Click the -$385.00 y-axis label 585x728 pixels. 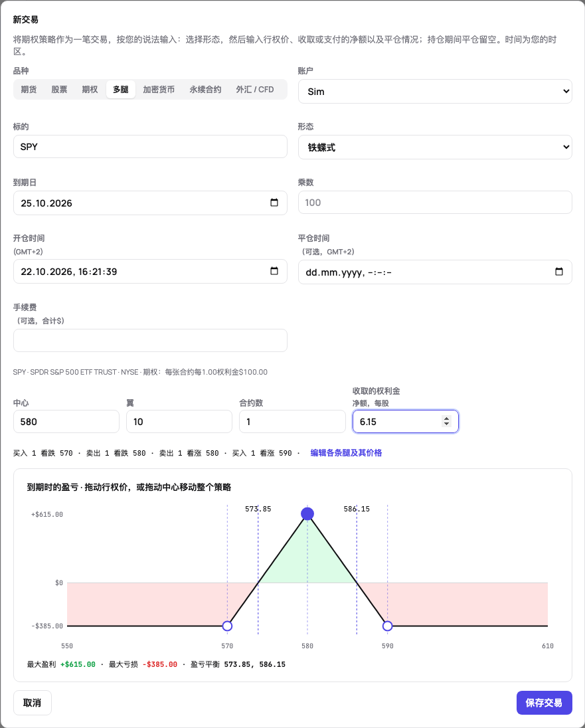point(47,626)
